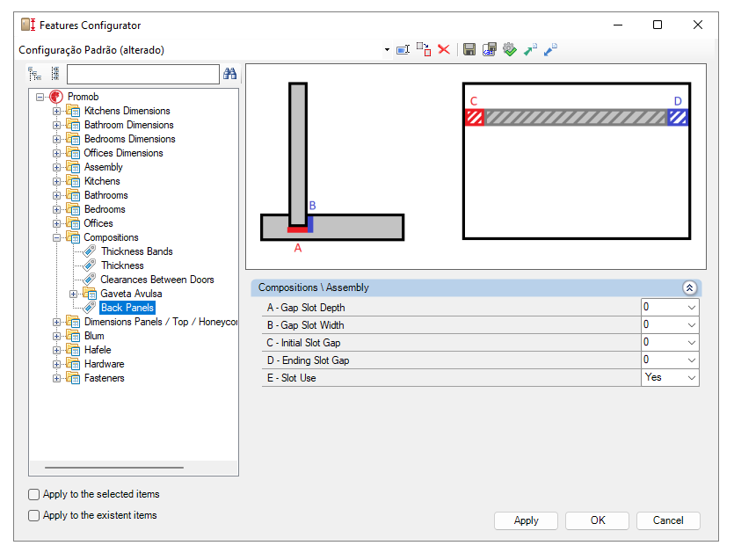
Task: Expand the Dimensions Panels / Top node
Action: point(56,322)
